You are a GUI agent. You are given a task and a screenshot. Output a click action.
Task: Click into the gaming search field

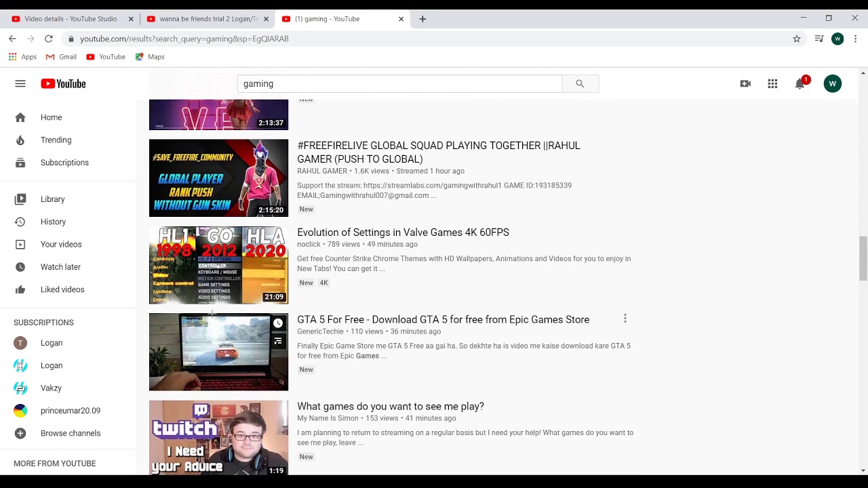point(399,83)
